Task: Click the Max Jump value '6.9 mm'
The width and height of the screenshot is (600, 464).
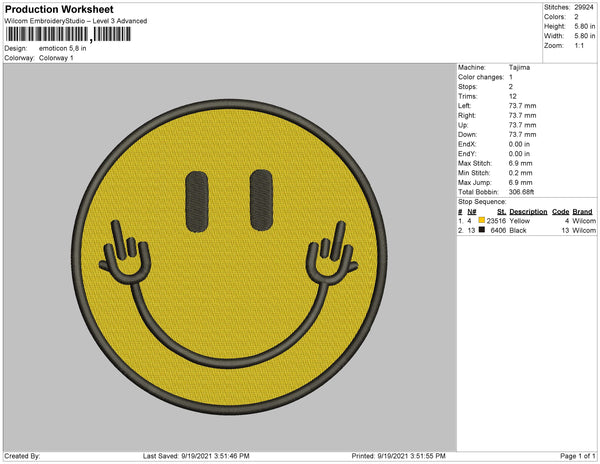Action: 520,182
